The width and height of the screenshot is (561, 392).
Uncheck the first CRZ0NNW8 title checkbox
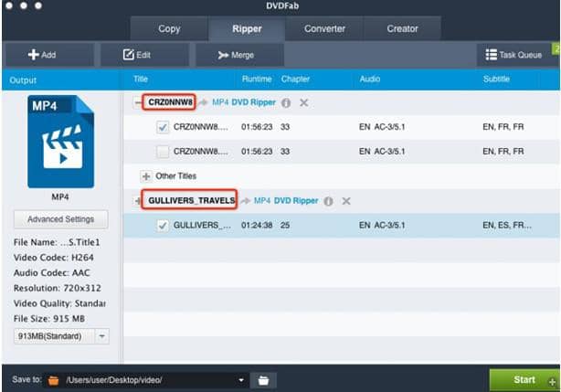point(163,127)
